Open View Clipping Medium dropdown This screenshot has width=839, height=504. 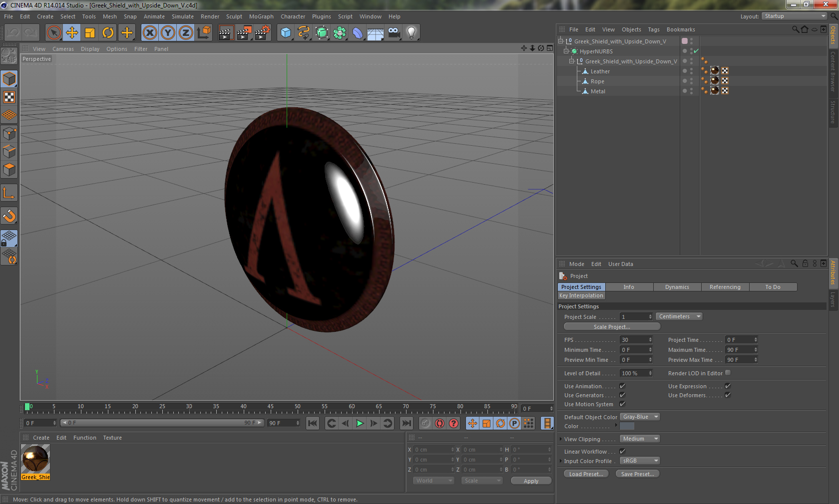tap(640, 439)
